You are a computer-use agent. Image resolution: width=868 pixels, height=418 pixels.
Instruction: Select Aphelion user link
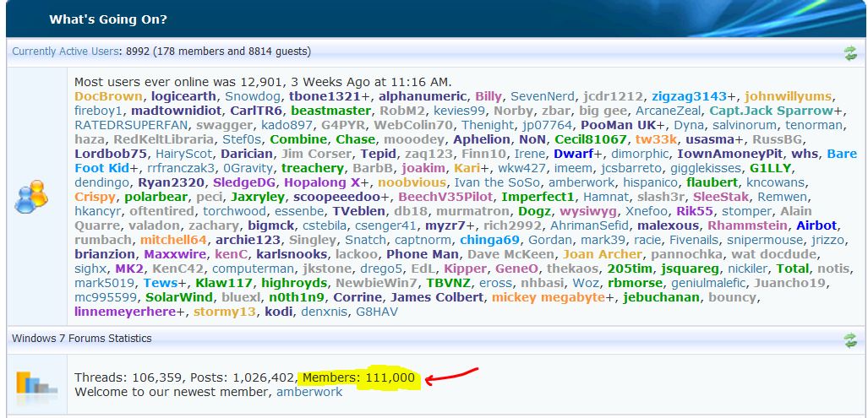[x=482, y=139]
